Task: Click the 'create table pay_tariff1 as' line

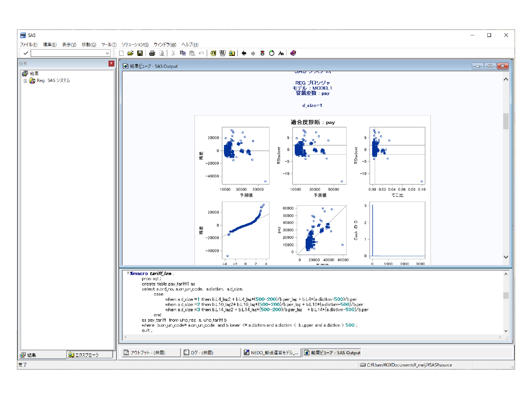Action: 168,284
